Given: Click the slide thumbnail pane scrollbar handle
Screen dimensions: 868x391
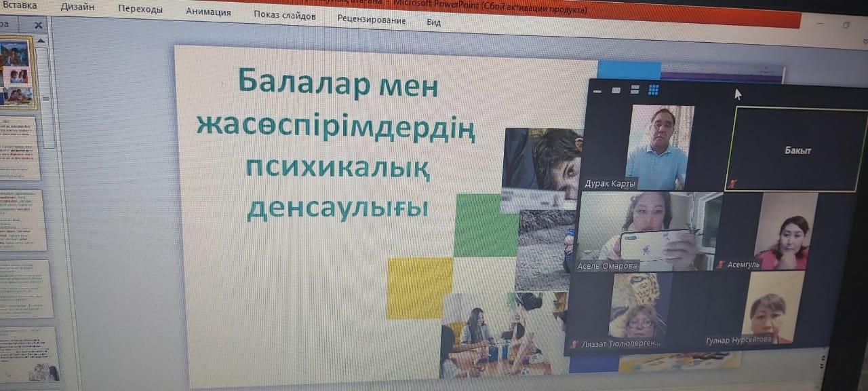Looking at the screenshot, I should (x=47, y=98).
